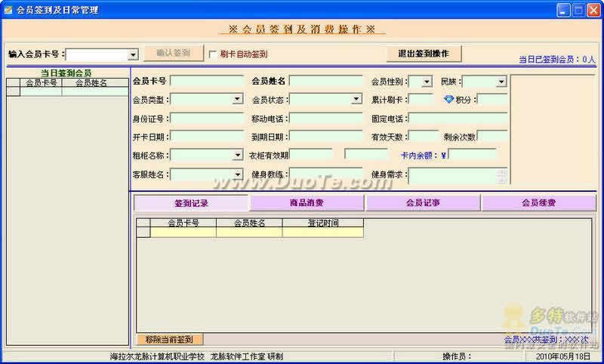Click the app icon in the title bar
The height and width of the screenshot is (364, 604).
point(8,10)
